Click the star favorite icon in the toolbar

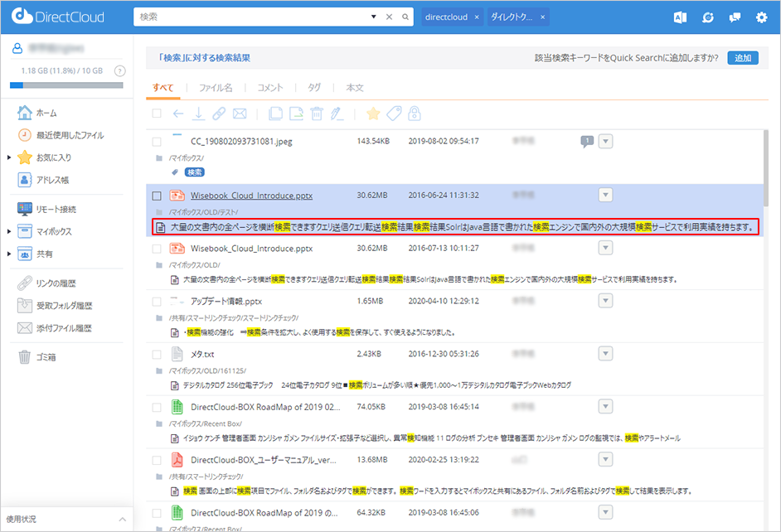pos(373,114)
